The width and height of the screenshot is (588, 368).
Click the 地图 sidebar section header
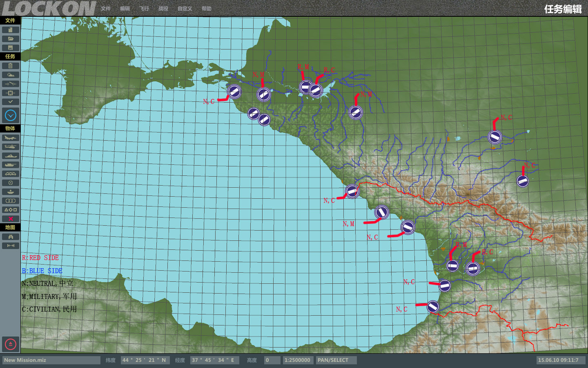10,227
